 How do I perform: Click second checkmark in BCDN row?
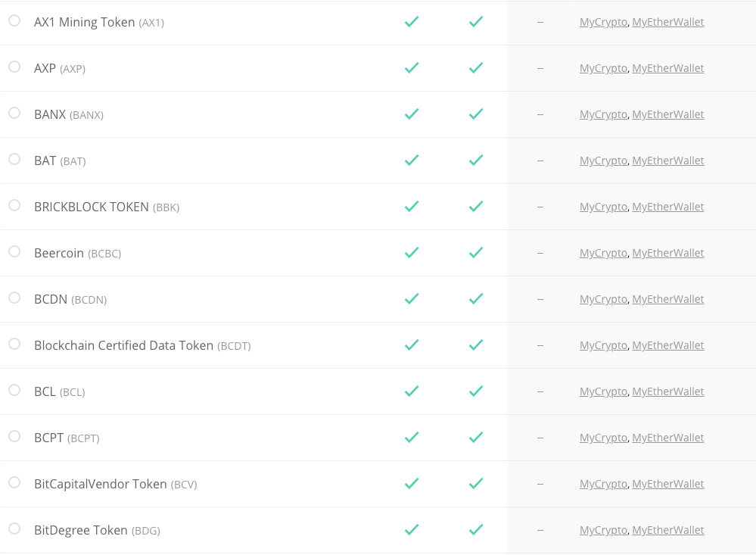click(x=476, y=299)
